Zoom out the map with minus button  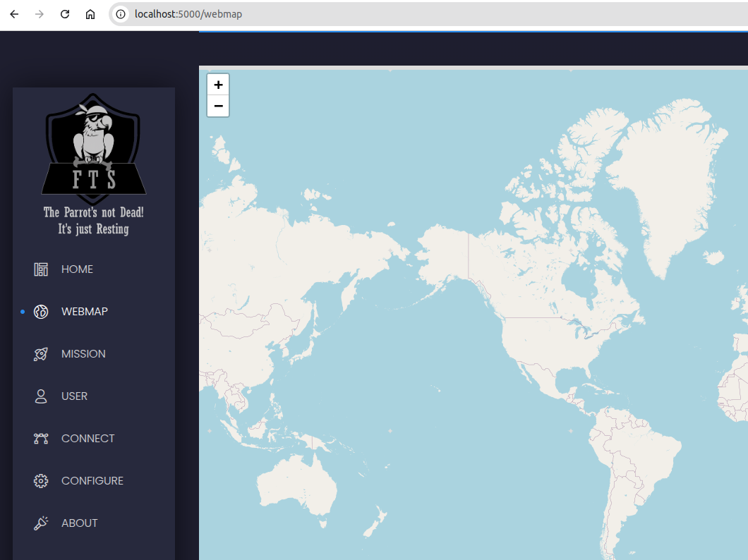point(219,106)
